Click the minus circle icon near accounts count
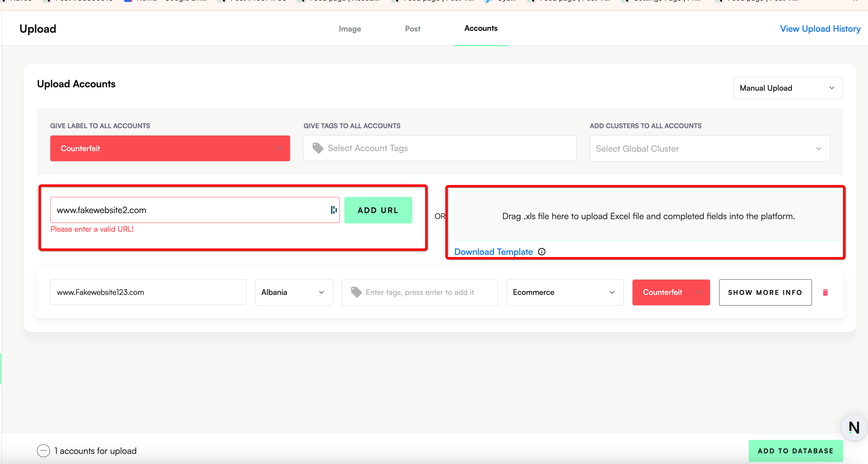The width and height of the screenshot is (868, 464). [43, 451]
